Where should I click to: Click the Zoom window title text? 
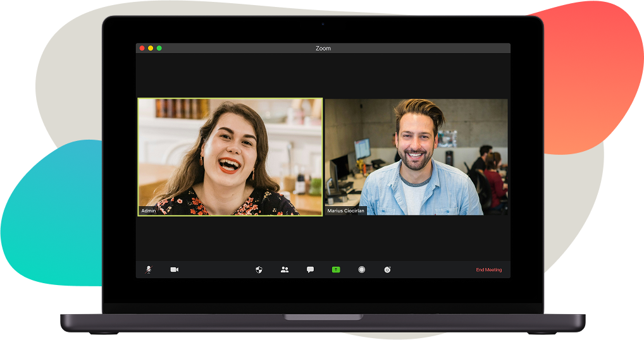click(x=323, y=49)
